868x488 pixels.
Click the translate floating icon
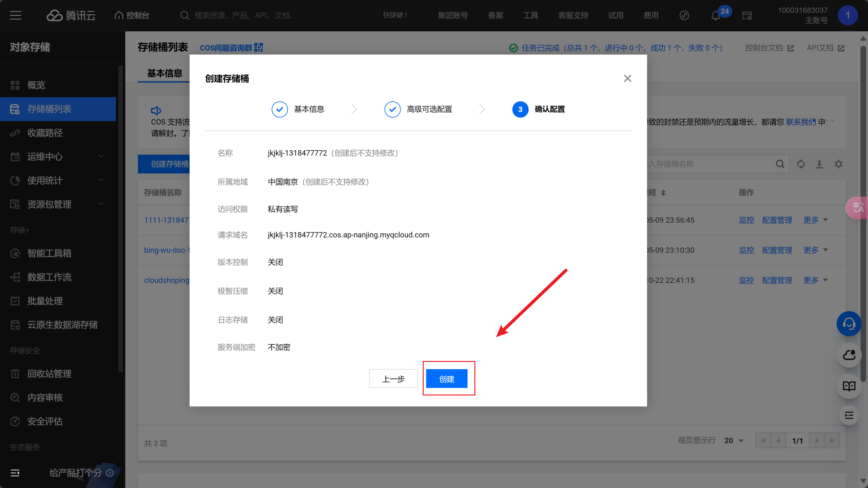pyautogui.click(x=858, y=207)
